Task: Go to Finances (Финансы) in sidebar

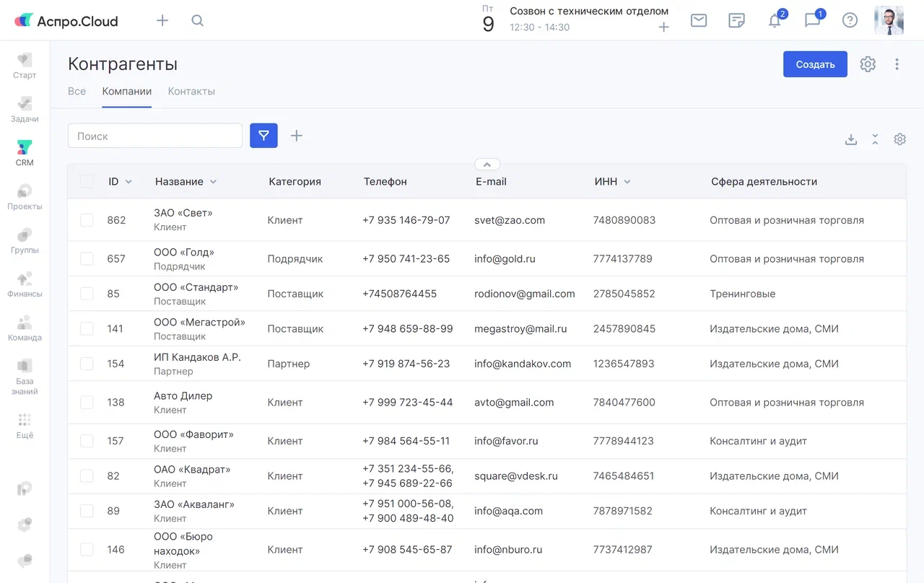Action: coord(25,284)
